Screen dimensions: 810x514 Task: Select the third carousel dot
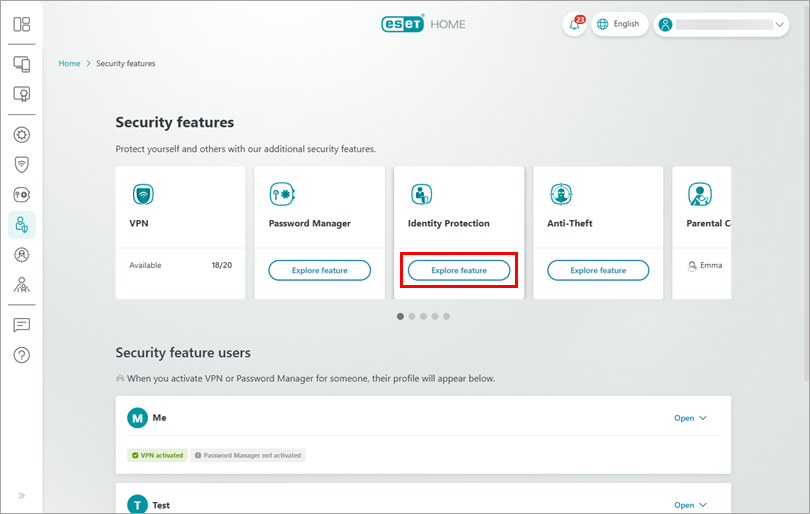(x=423, y=316)
